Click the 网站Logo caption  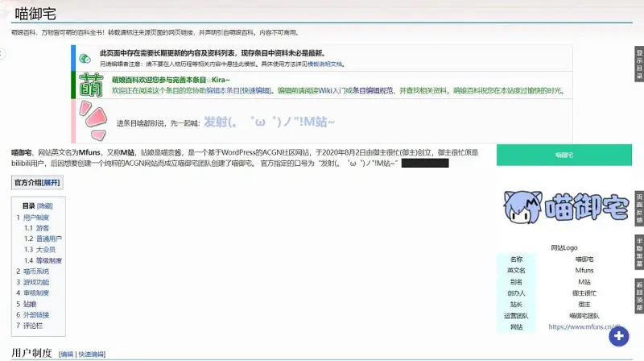click(x=564, y=248)
